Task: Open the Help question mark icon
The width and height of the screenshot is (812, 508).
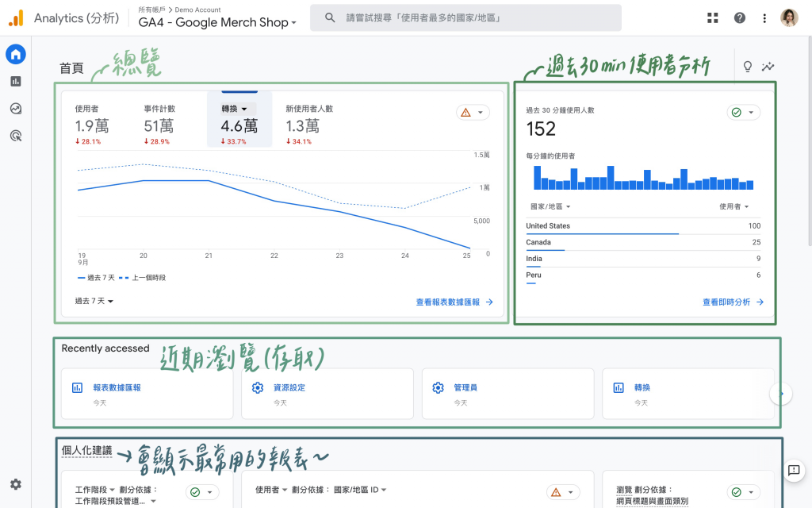Action: 740,18
